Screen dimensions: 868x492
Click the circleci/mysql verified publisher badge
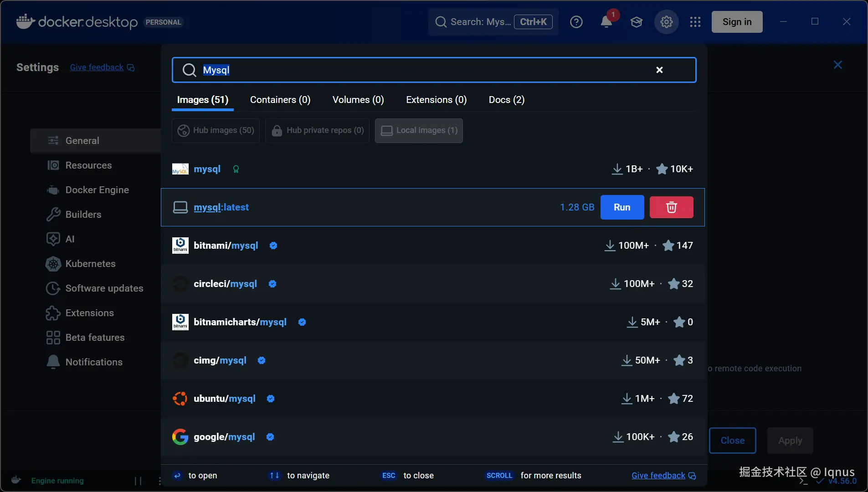click(272, 284)
